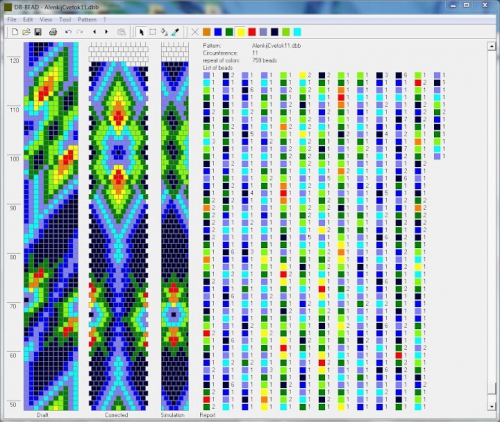
Task: Open the Pattern menu
Action: (x=87, y=20)
